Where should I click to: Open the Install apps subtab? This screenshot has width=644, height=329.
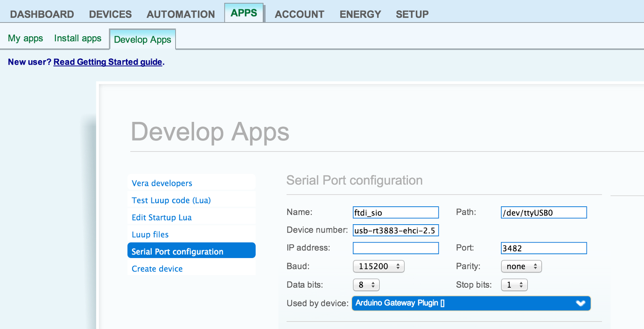pos(78,38)
